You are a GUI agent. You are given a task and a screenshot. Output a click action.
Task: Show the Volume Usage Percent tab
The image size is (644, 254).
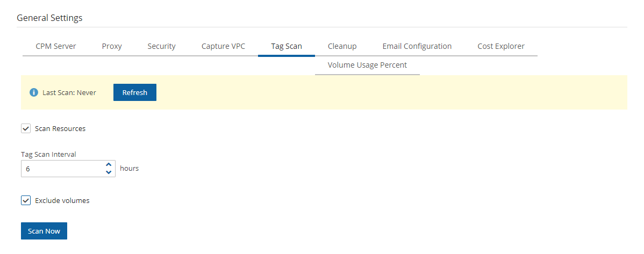(367, 65)
